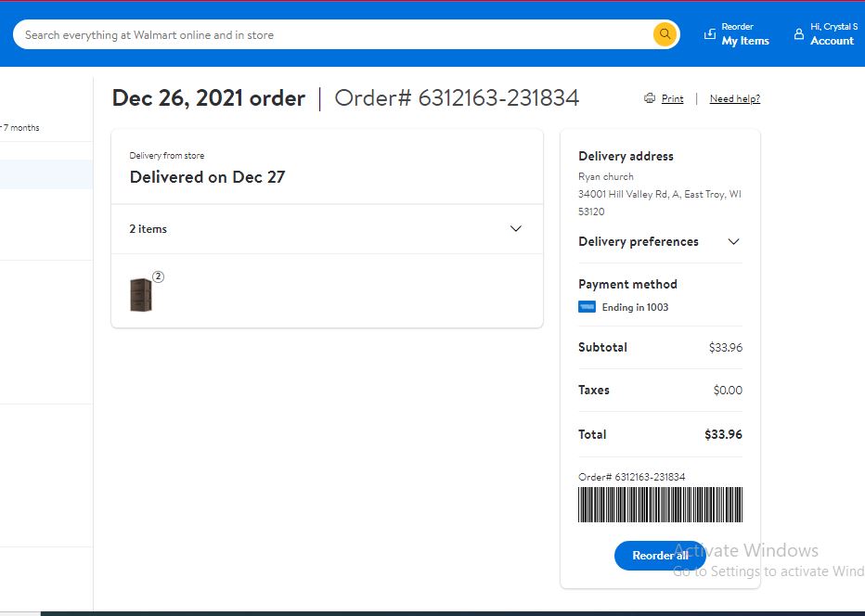
Task: Select the Order# 6312163-231834 heading text
Action: coord(457,98)
